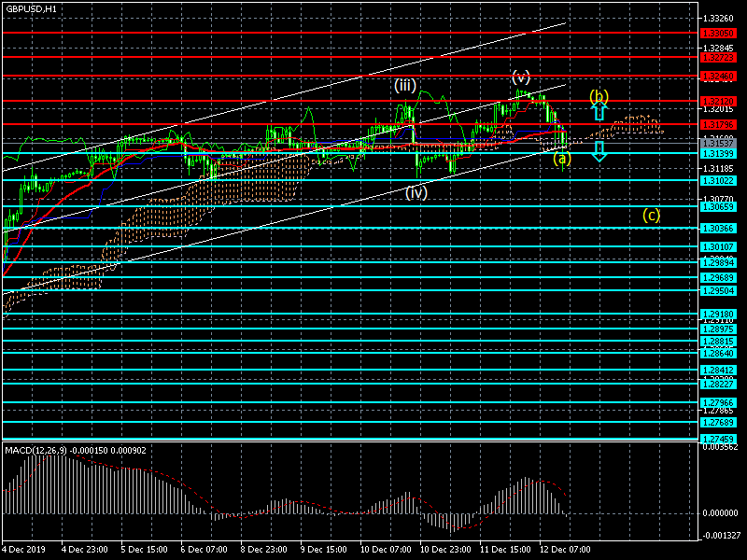
Task: Click the current price label 1.31537
Action: click(718, 144)
